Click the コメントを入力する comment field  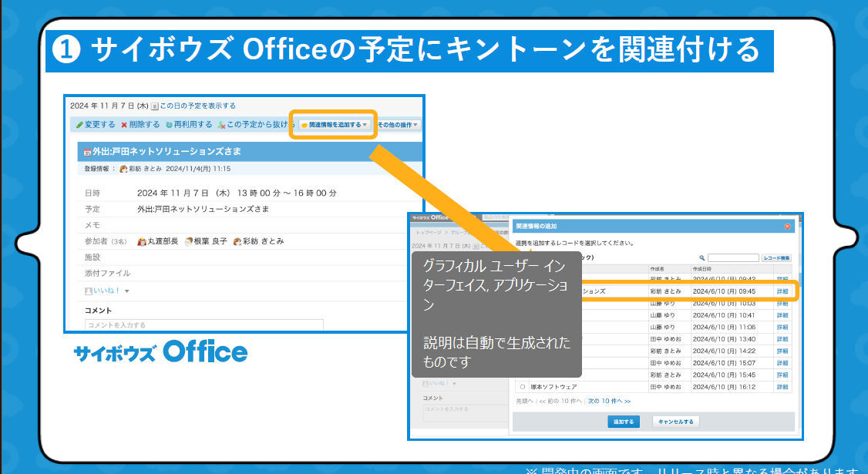(x=204, y=325)
